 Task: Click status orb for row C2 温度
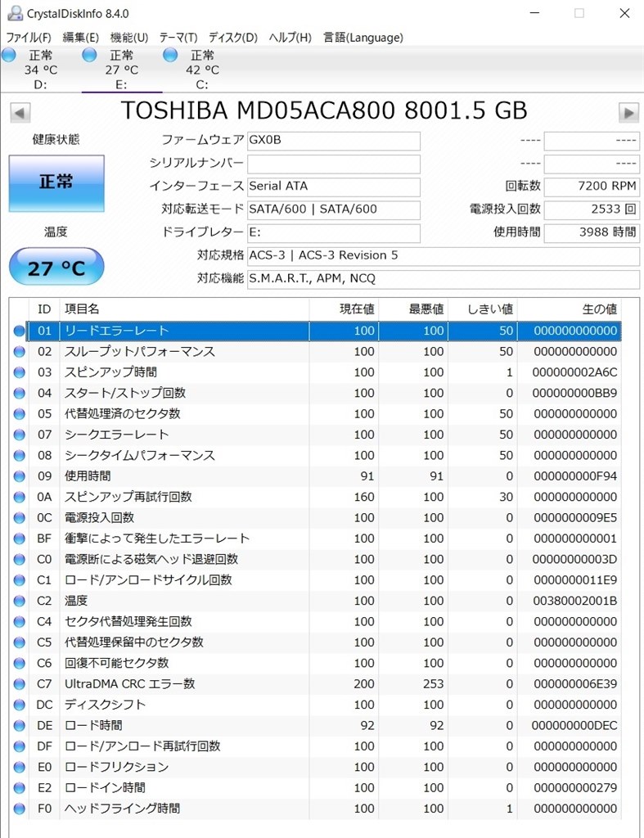point(20,601)
